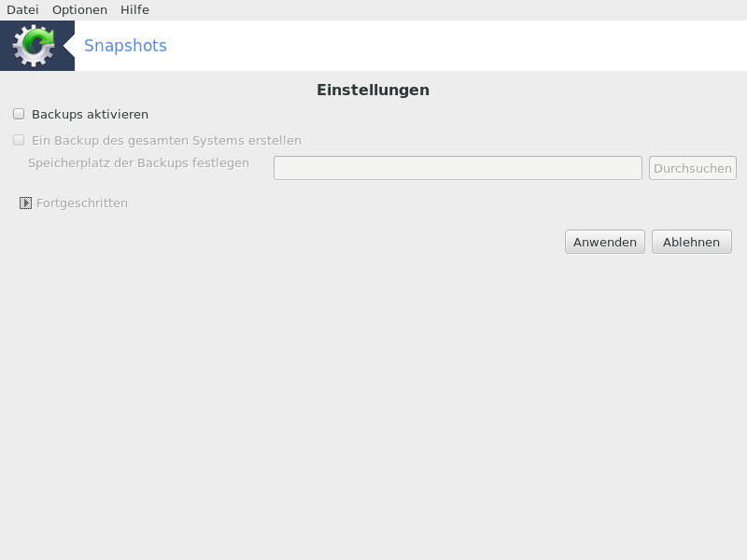Open the Optionen menu
This screenshot has height=560, width=747.
click(x=79, y=10)
